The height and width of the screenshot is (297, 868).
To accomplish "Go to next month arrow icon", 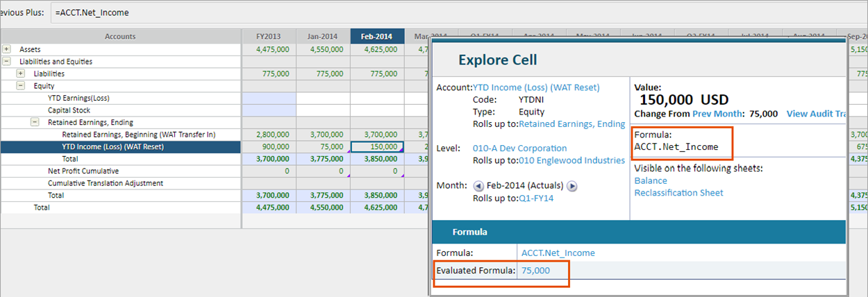I will [572, 186].
